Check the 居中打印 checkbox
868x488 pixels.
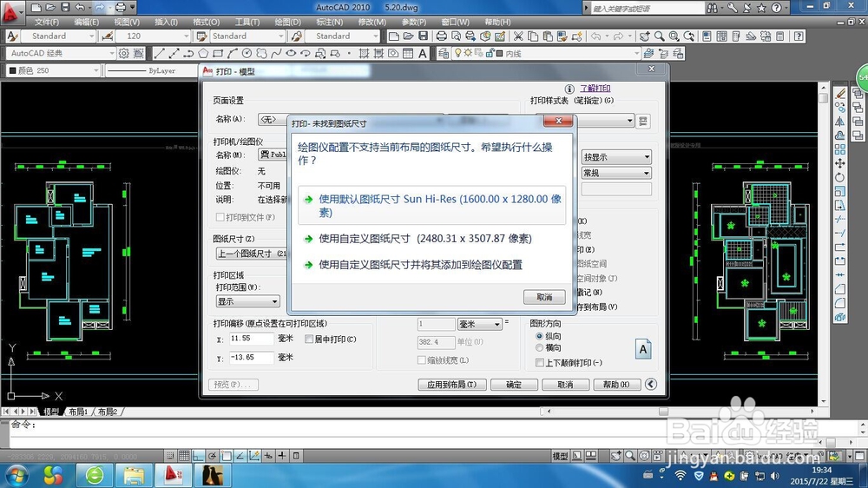(309, 339)
